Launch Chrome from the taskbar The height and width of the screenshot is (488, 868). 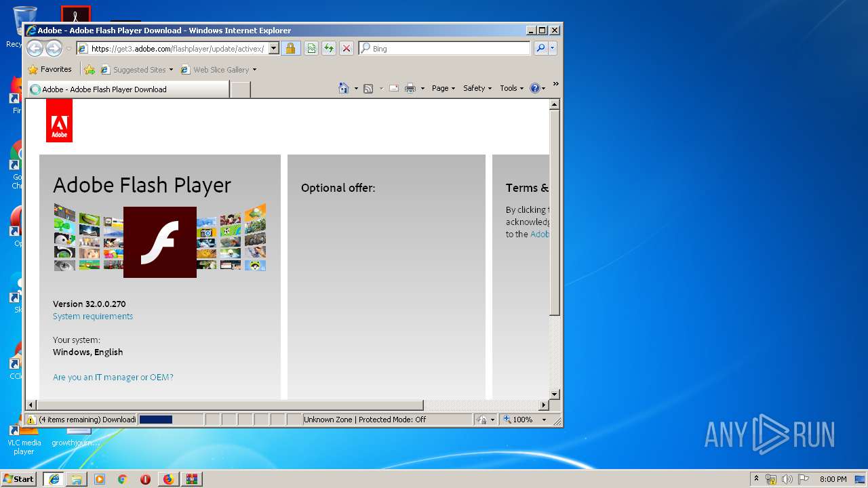click(x=123, y=479)
